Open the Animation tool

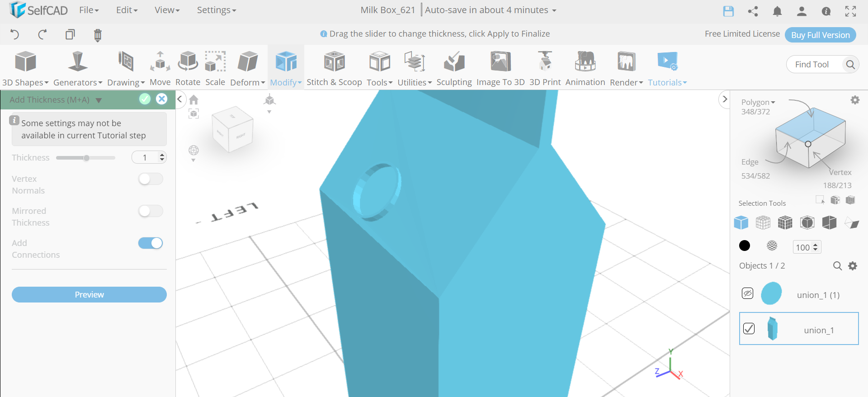tap(585, 68)
